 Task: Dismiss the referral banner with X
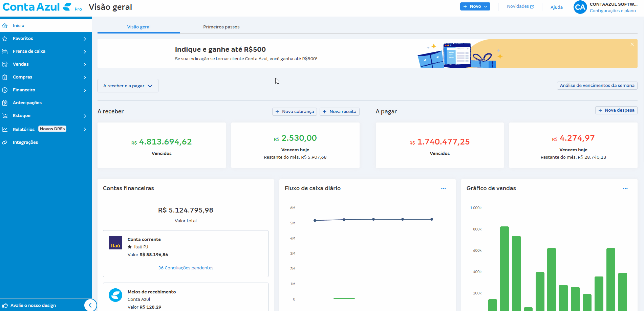(632, 44)
